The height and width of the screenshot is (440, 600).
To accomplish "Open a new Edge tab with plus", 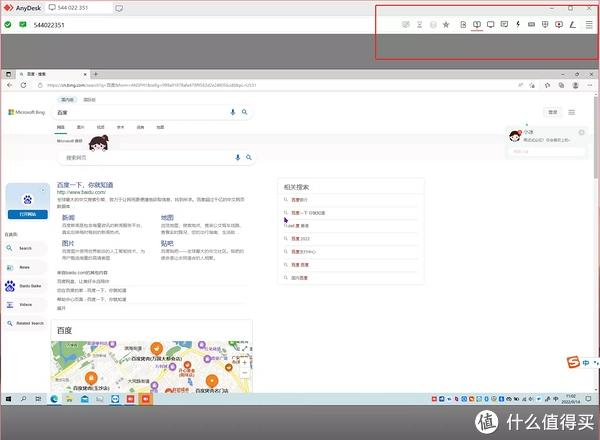I will coord(96,74).
